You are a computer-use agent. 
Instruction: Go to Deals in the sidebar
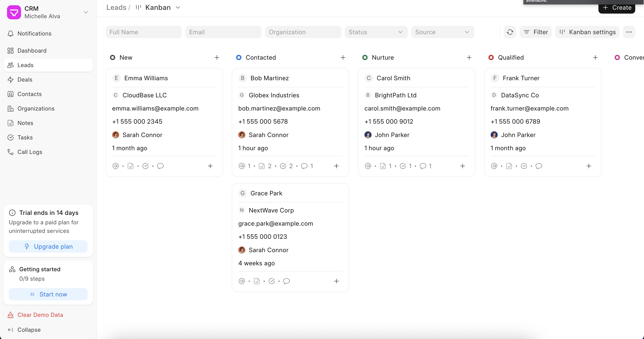click(25, 80)
